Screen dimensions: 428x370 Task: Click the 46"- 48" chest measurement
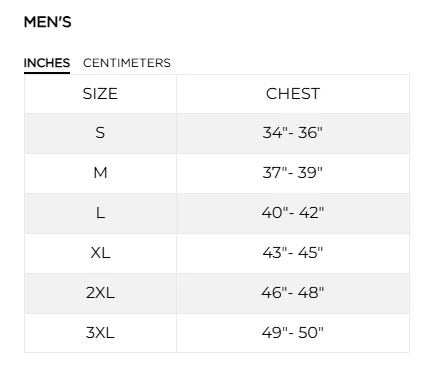(x=293, y=293)
